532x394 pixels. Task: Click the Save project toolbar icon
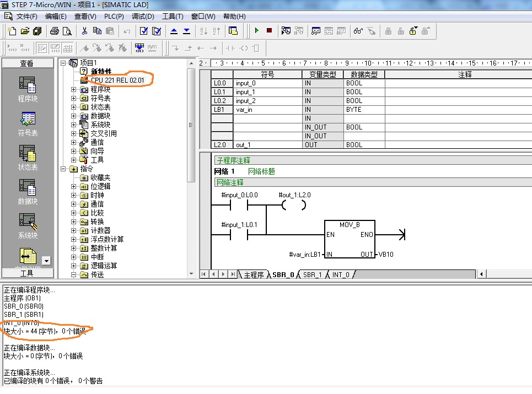pyautogui.click(x=37, y=31)
